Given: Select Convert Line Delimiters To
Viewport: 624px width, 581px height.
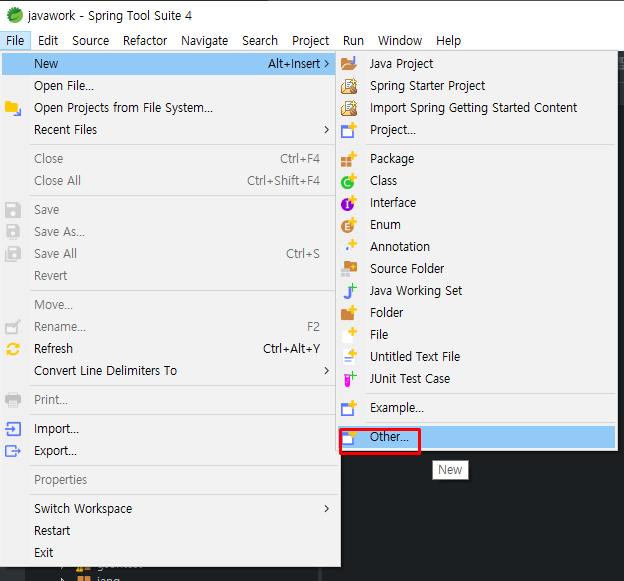Looking at the screenshot, I should [x=169, y=371].
